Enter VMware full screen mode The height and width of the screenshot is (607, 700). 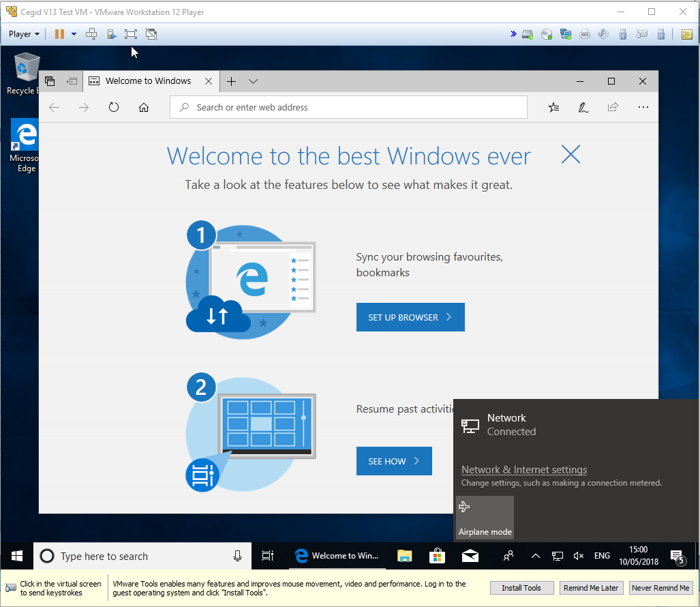coord(131,34)
